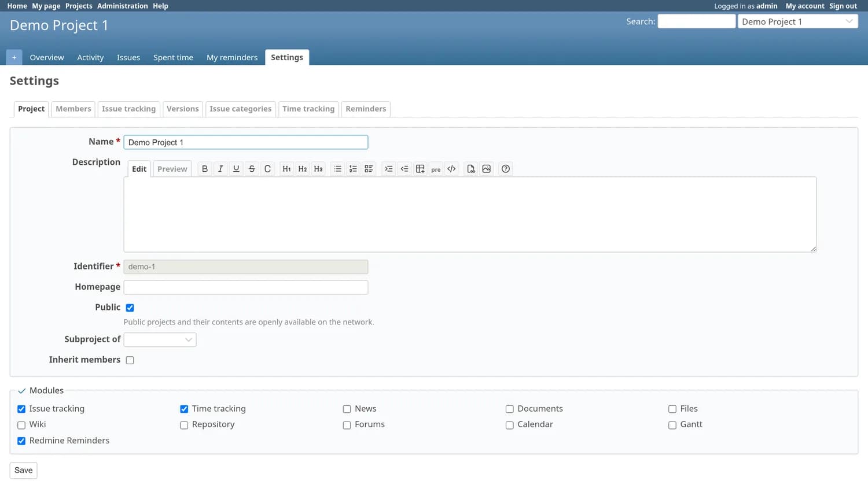This screenshot has width=868, height=488.
Task: Enable the Gantt module checkbox
Action: click(672, 425)
